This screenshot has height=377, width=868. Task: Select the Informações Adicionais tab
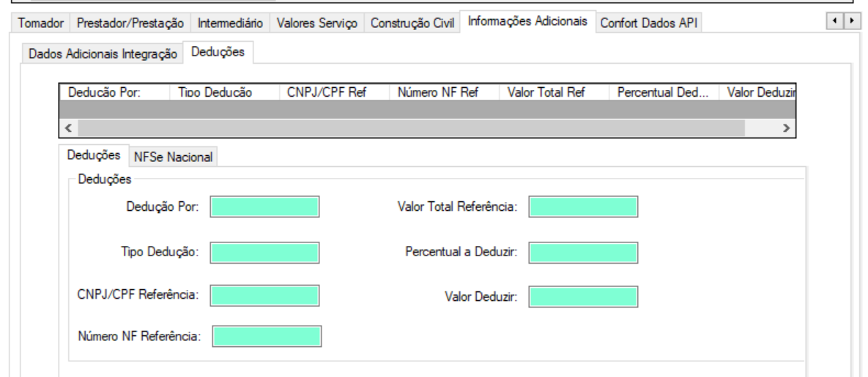(x=527, y=21)
